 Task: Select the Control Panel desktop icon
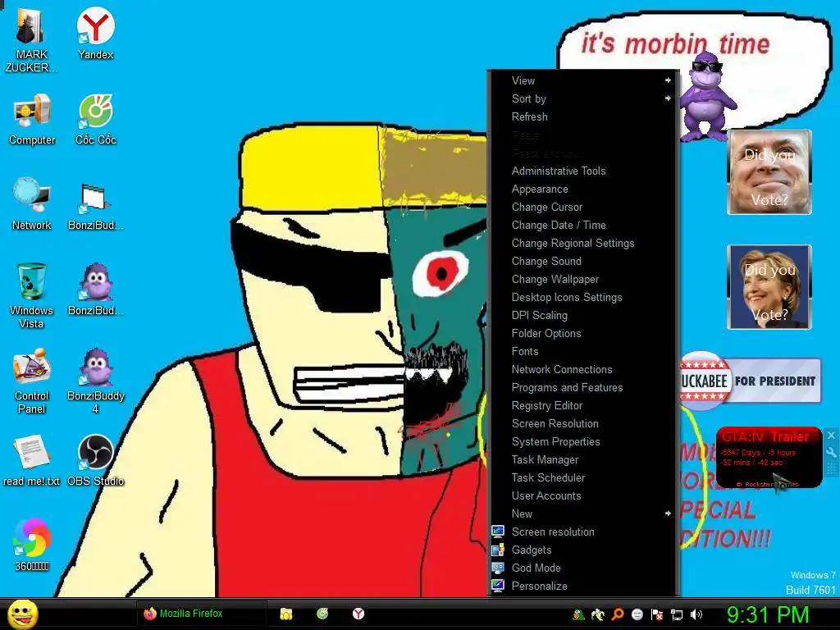click(x=32, y=381)
